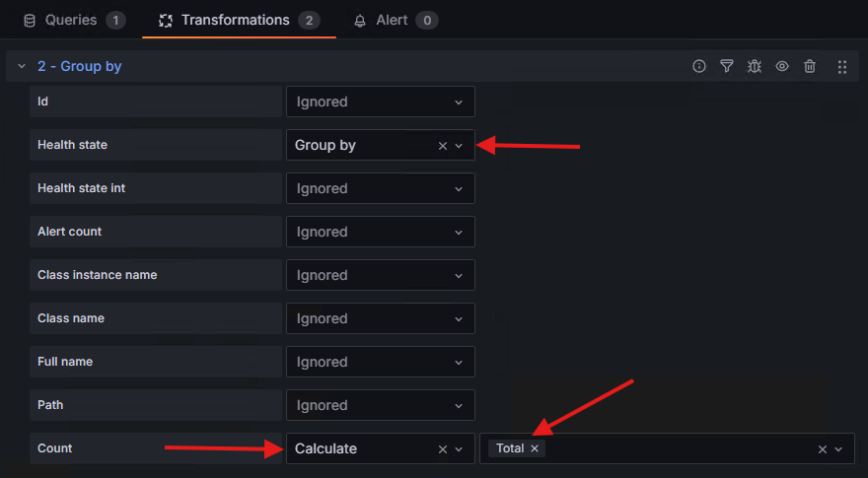Click the filter icon in transformation header
868x478 pixels.
point(727,67)
